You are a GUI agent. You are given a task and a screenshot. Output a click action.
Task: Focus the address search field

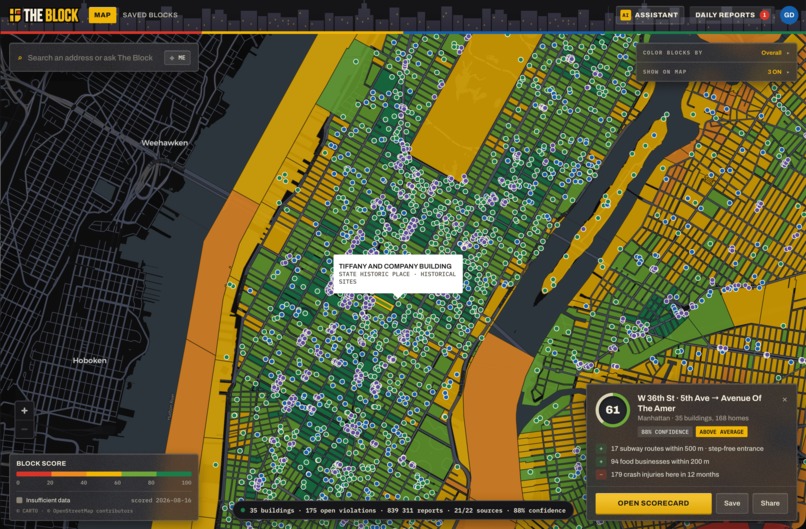pyautogui.click(x=90, y=58)
